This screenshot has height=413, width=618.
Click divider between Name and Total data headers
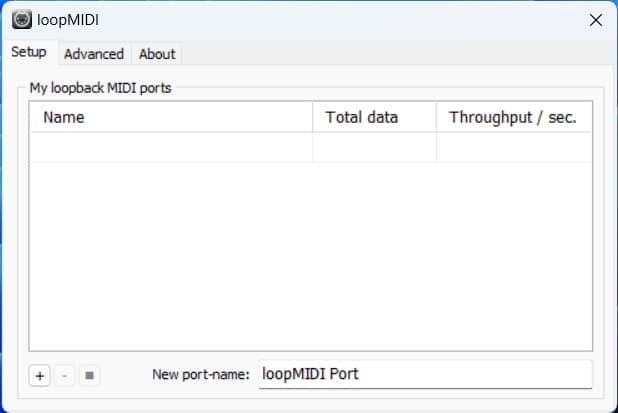[x=313, y=117]
